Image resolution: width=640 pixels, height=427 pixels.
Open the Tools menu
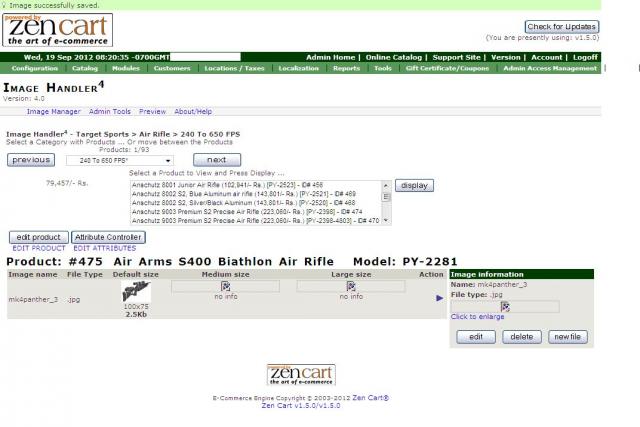click(382, 68)
